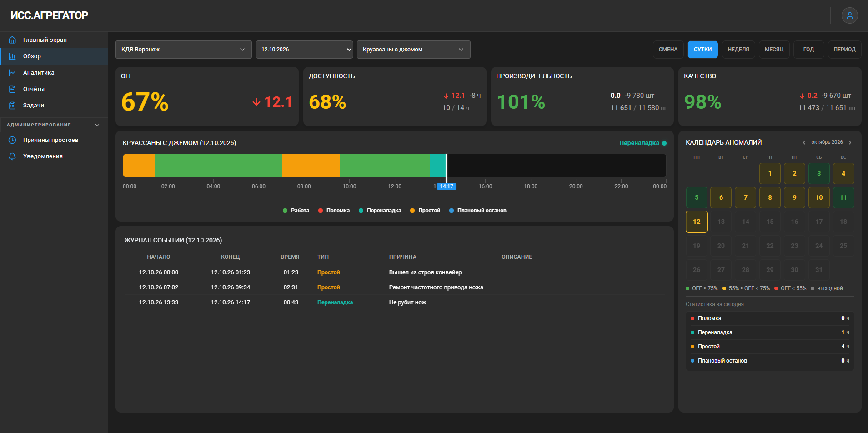Open the Круассаны с джемом product dropdown
Viewport: 868px width, 433px height.
click(x=414, y=50)
